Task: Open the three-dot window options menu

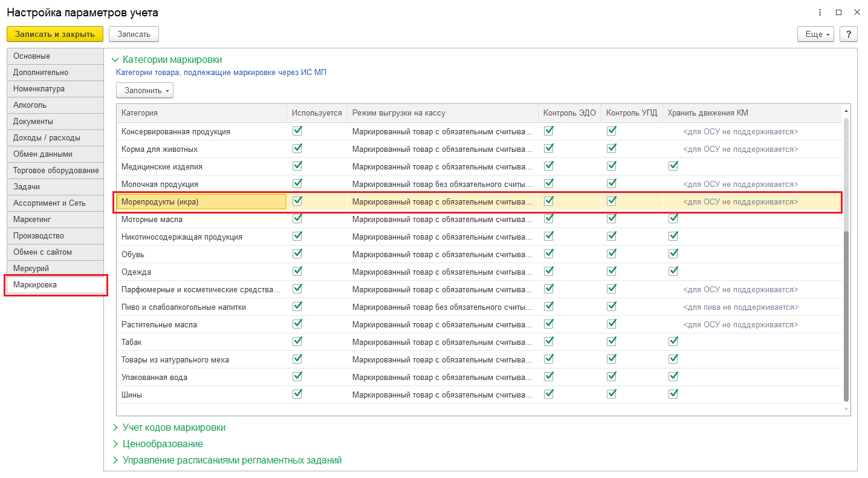Action: point(820,13)
